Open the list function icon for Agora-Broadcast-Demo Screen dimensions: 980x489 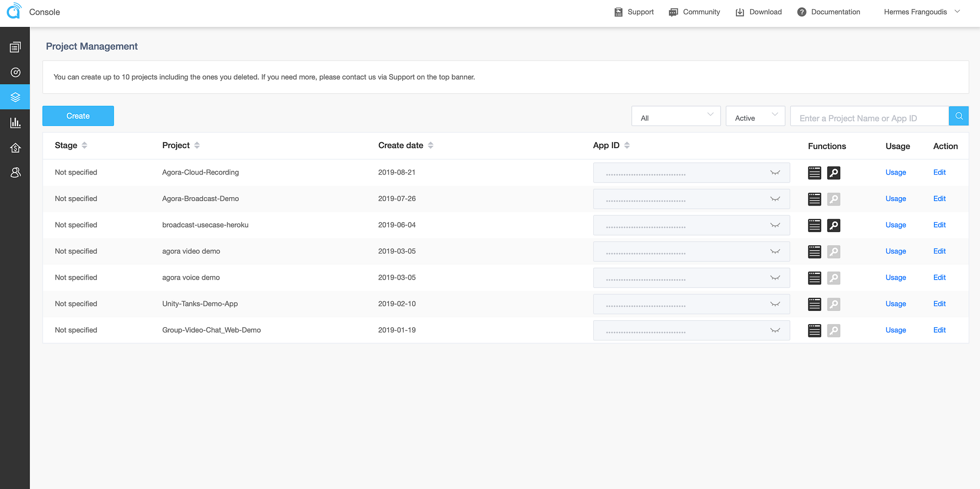point(814,199)
